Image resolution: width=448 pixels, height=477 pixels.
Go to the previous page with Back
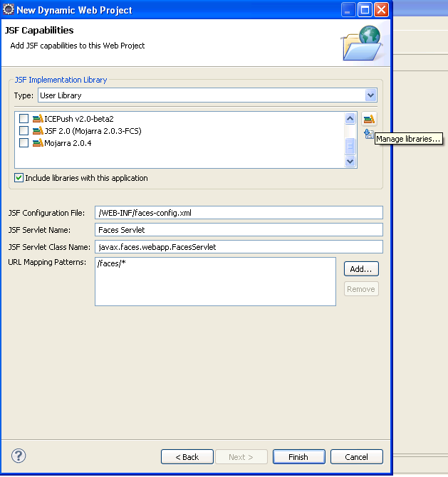click(x=187, y=457)
